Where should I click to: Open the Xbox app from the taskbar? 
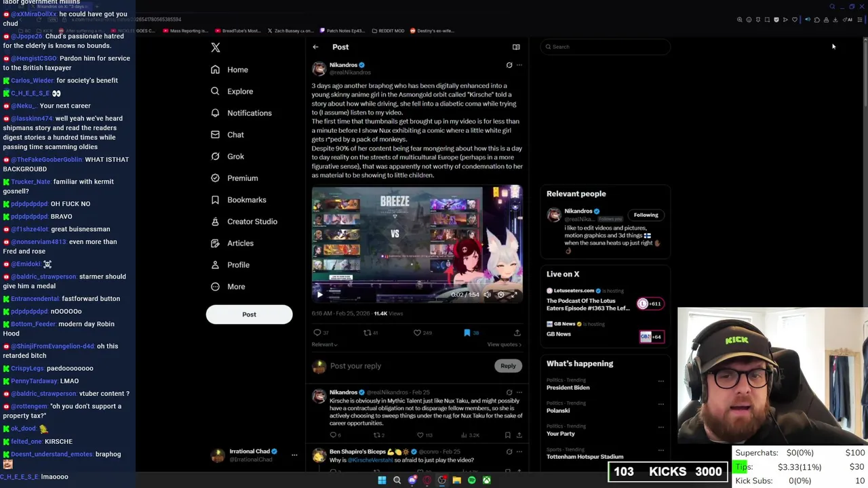point(486,481)
